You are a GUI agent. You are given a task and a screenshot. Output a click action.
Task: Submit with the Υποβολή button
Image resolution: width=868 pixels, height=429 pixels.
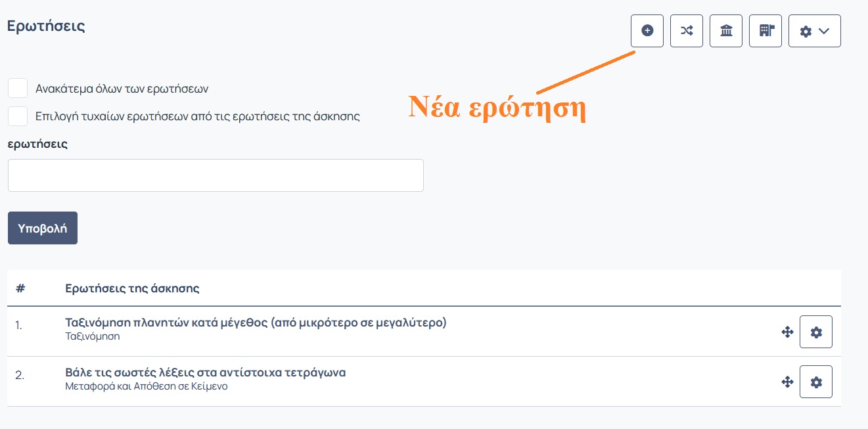click(43, 228)
